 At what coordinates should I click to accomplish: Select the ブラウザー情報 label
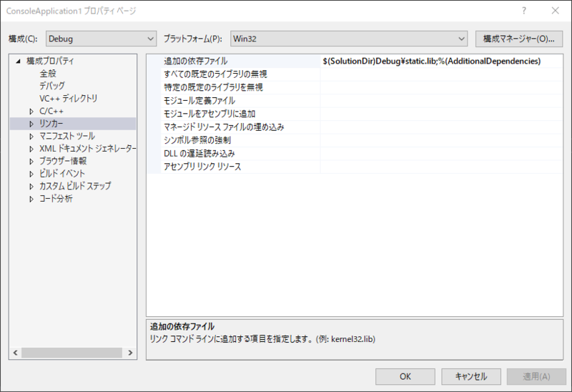tap(63, 161)
